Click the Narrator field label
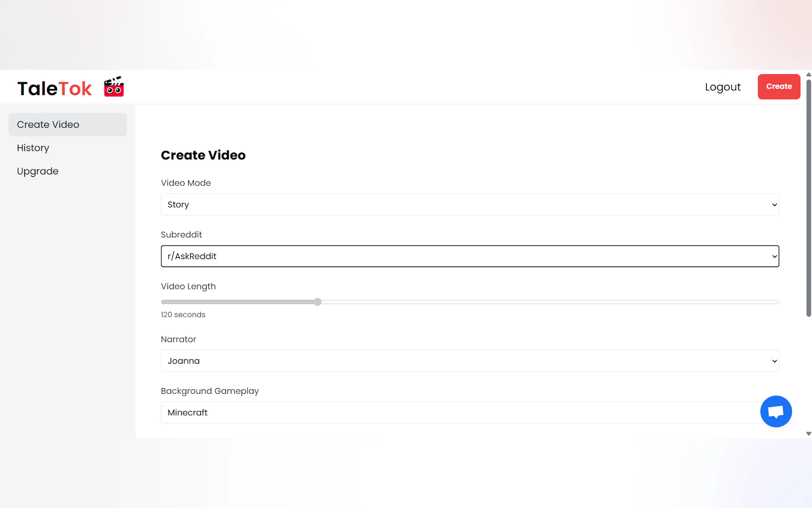The image size is (812, 508). coord(178,339)
